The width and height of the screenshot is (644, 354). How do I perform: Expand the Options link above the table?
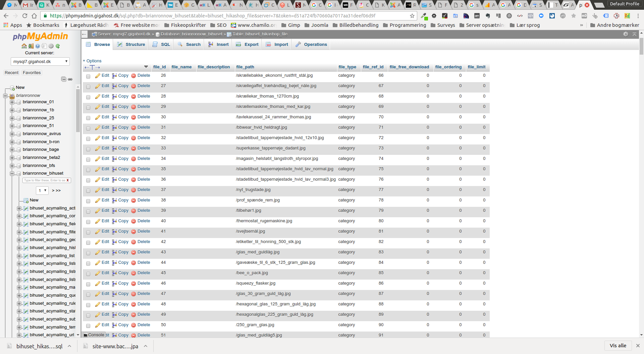(x=92, y=61)
